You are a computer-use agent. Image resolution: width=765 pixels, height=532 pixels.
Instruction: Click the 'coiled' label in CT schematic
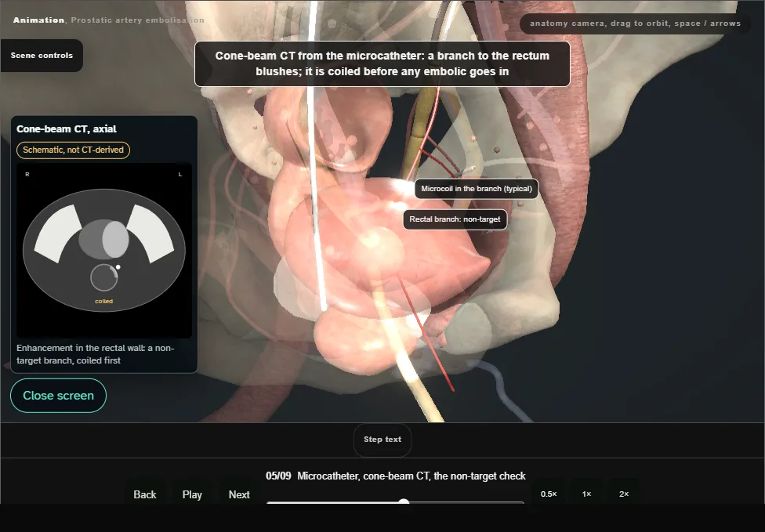click(104, 302)
